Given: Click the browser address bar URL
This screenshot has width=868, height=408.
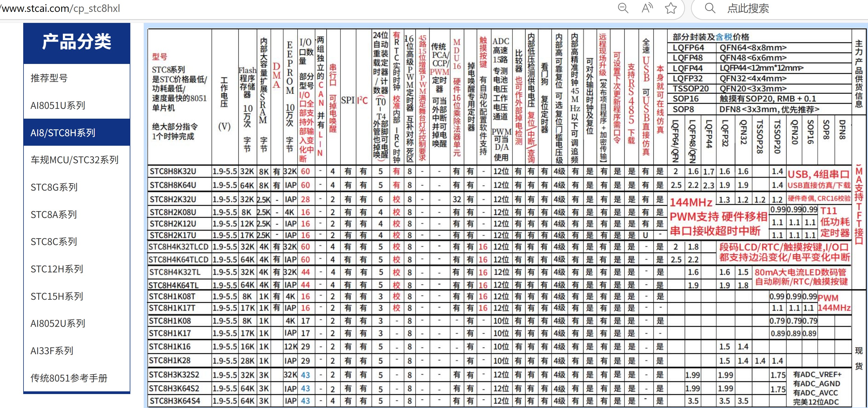Looking at the screenshot, I should [x=61, y=8].
